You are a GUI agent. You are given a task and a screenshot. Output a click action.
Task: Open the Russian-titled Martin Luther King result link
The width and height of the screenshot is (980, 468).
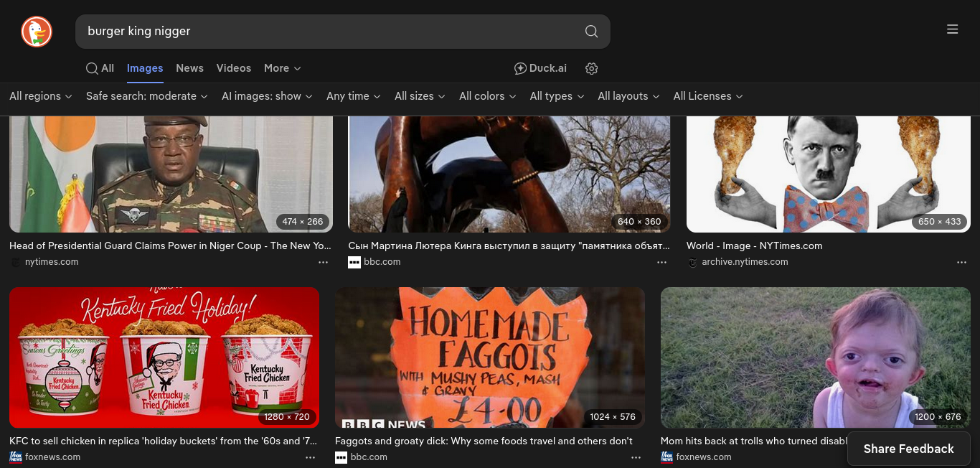509,245
